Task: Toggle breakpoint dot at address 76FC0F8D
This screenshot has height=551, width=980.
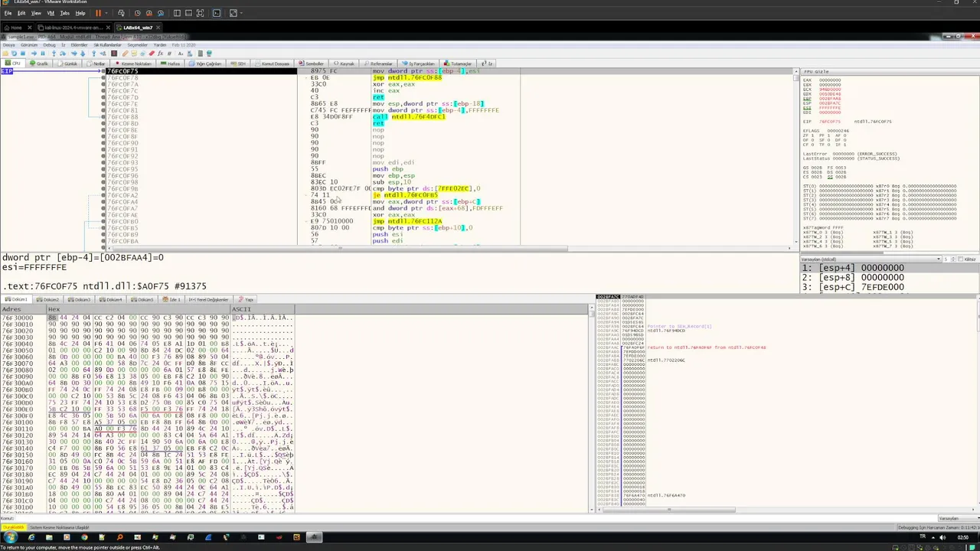Action: 103,123
